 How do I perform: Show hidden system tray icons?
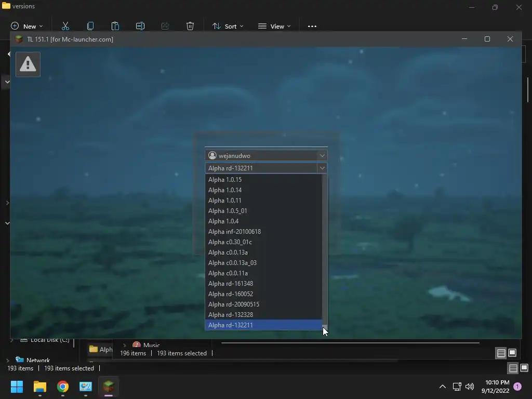coord(443,387)
